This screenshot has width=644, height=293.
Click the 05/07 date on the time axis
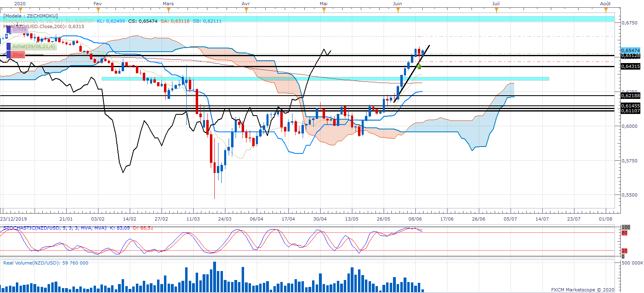(510, 219)
